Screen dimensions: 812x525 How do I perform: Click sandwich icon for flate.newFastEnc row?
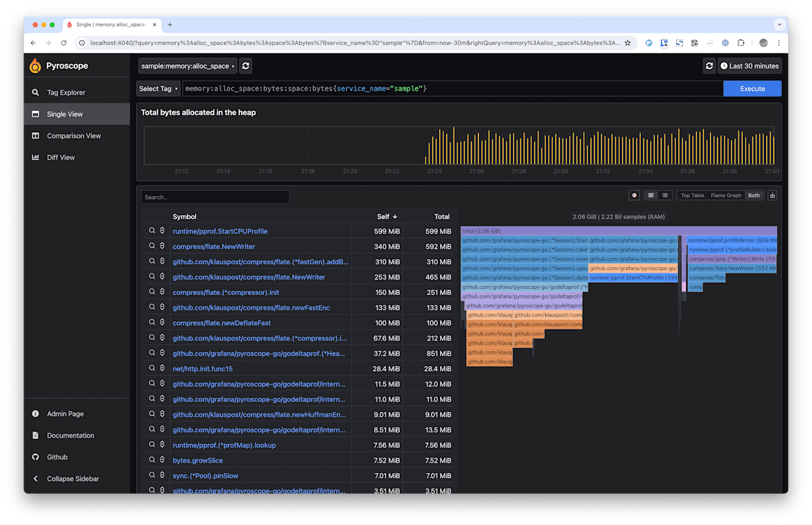point(162,307)
